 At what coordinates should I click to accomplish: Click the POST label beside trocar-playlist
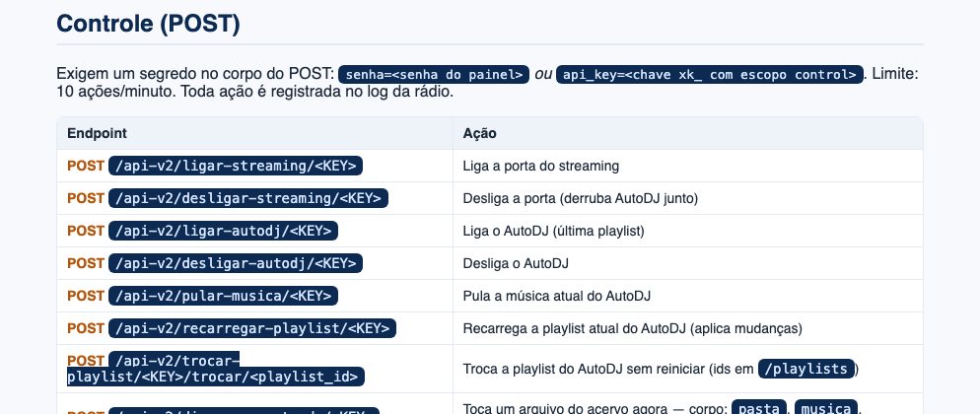coord(86,361)
